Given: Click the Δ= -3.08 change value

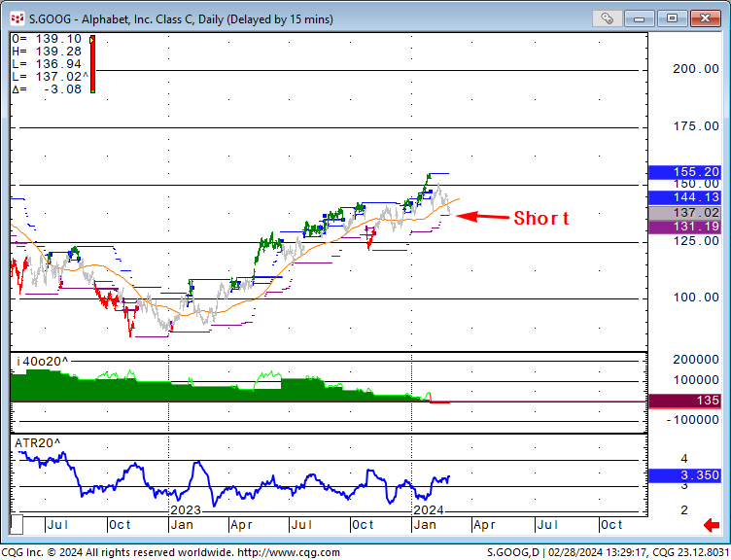Looking at the screenshot, I should 47,89.
